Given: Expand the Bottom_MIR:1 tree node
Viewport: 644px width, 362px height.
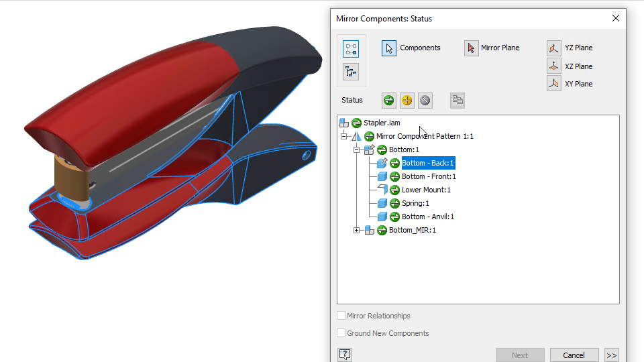Looking at the screenshot, I should pyautogui.click(x=357, y=230).
